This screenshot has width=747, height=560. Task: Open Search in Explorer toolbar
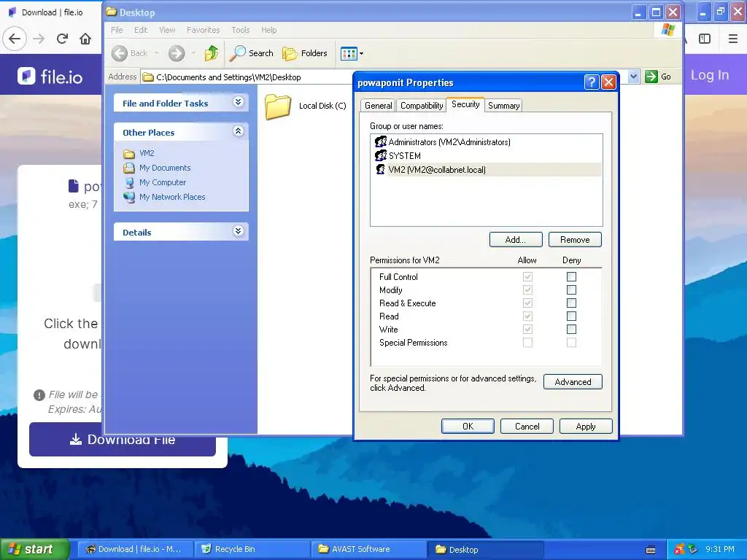pyautogui.click(x=251, y=53)
